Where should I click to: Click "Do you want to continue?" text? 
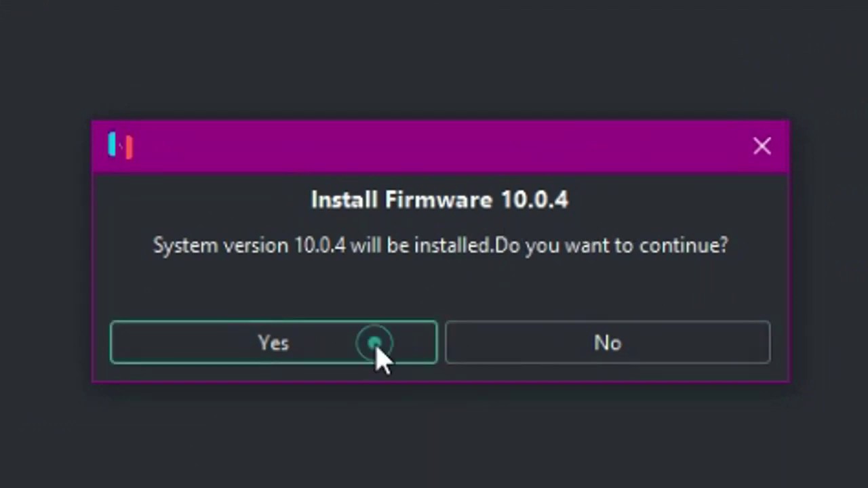pyautogui.click(x=612, y=245)
